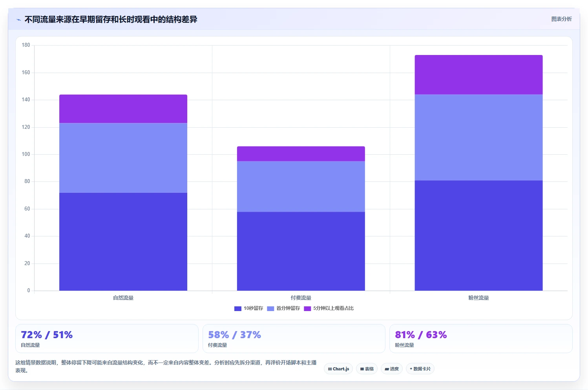Toggle the 10秒留存 legend entry

click(248, 308)
